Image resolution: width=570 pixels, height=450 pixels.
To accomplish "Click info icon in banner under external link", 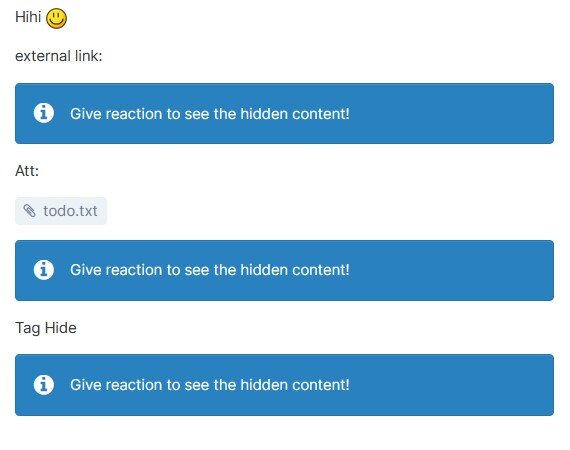I will (44, 113).
